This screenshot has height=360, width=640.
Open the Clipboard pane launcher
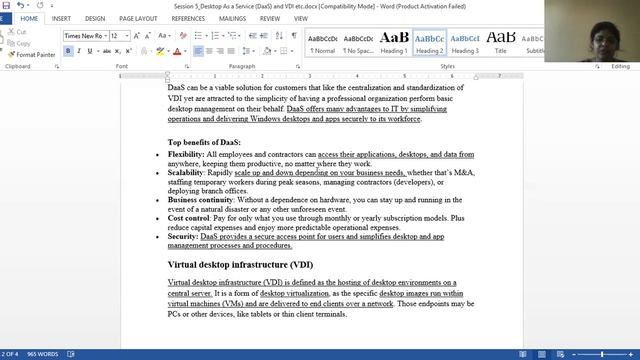(57, 67)
